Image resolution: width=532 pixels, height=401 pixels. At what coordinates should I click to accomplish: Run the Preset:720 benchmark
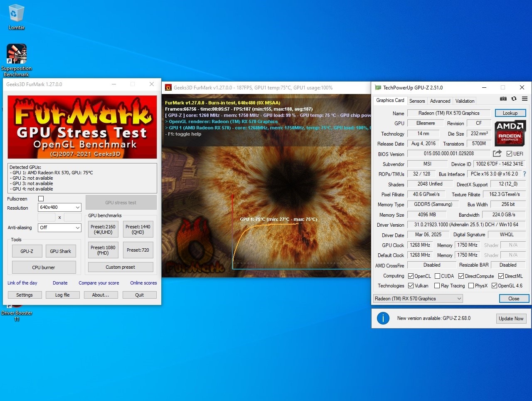[138, 250]
